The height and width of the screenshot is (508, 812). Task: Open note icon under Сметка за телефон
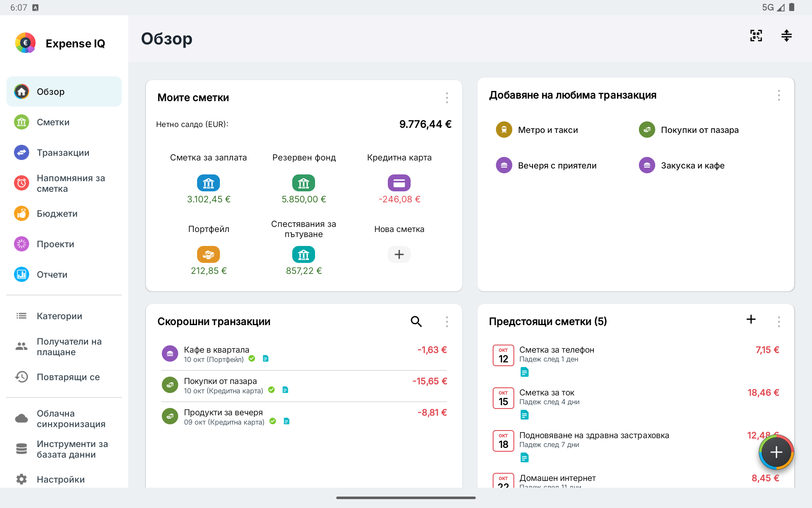click(524, 373)
